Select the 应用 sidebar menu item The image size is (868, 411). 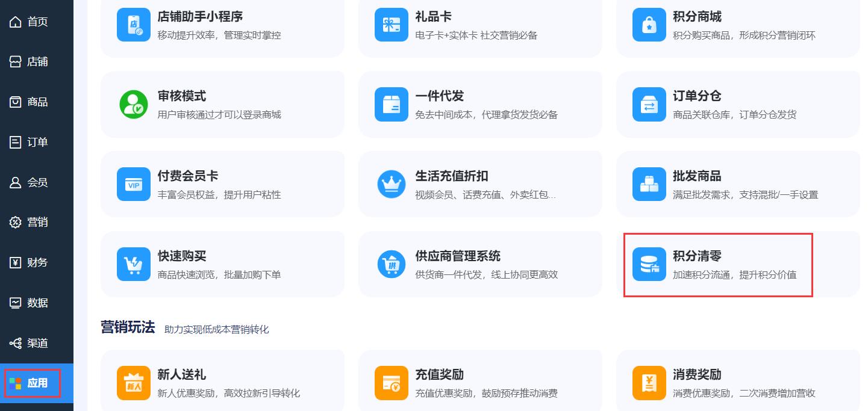[37, 383]
